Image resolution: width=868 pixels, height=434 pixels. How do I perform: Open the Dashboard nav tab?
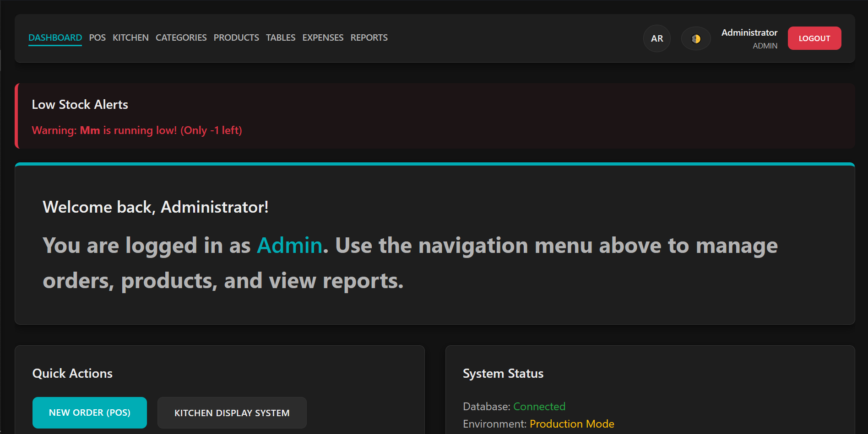click(55, 38)
